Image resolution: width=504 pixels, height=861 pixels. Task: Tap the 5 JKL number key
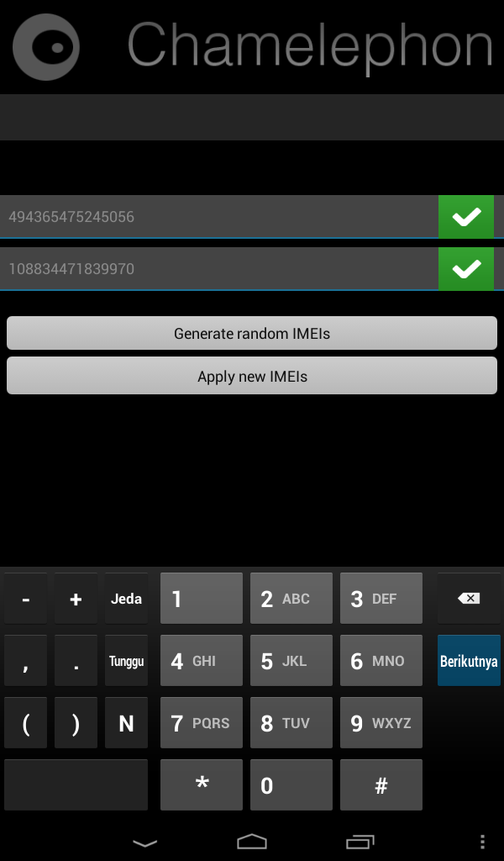291,661
